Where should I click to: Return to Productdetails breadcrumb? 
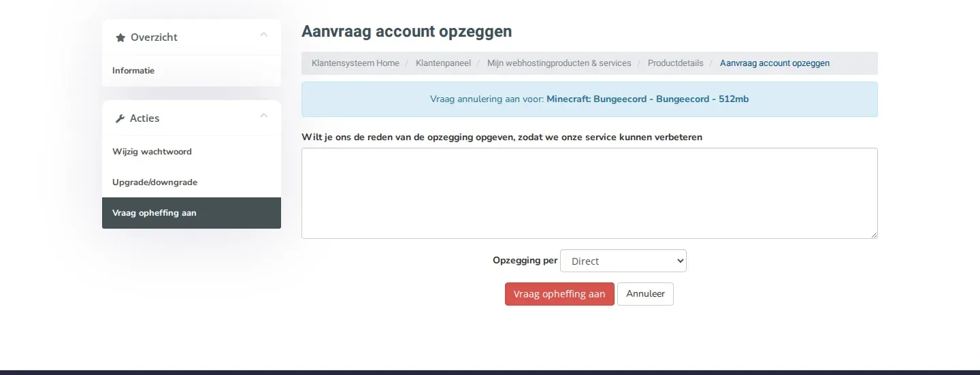tap(675, 63)
